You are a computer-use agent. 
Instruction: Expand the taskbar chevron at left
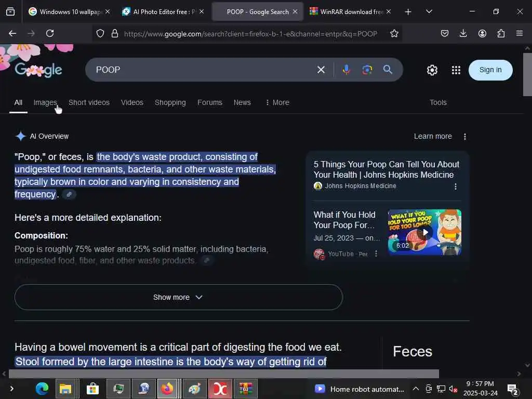coord(11,389)
